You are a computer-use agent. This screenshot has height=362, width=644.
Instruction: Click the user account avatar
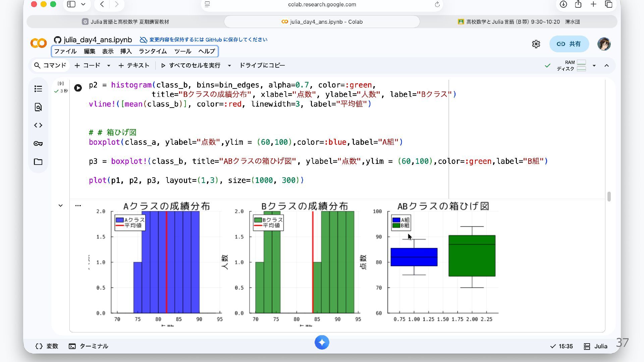[x=604, y=44]
